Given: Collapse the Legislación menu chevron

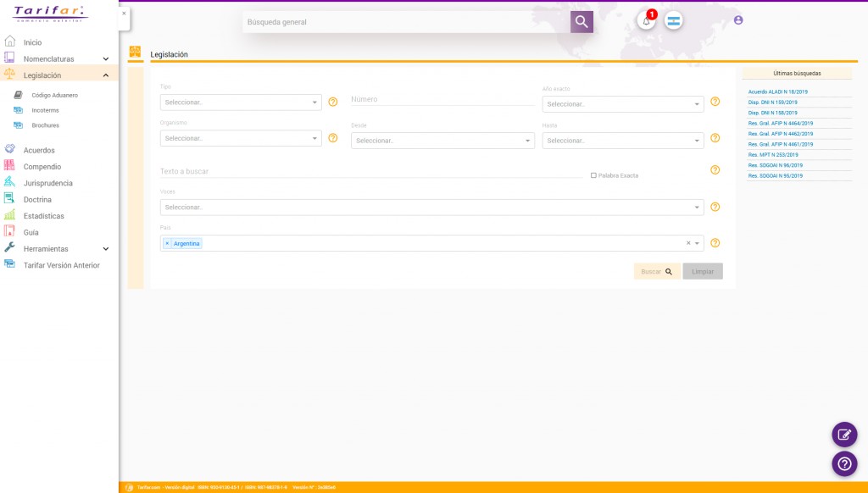Looking at the screenshot, I should pyautogui.click(x=106, y=75).
